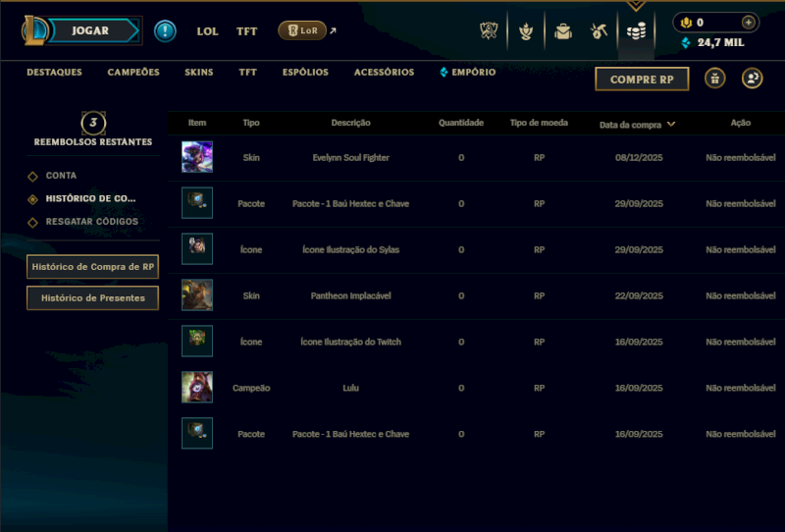
Task: Click REEMBOLSOS RESTANTES label
Action: [x=93, y=142]
